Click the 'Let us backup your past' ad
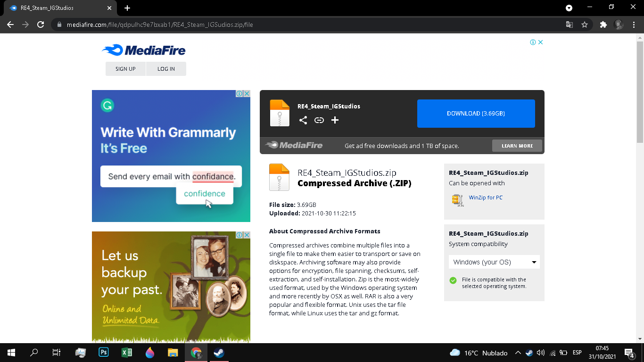This screenshot has width=644, height=362. pos(171,287)
